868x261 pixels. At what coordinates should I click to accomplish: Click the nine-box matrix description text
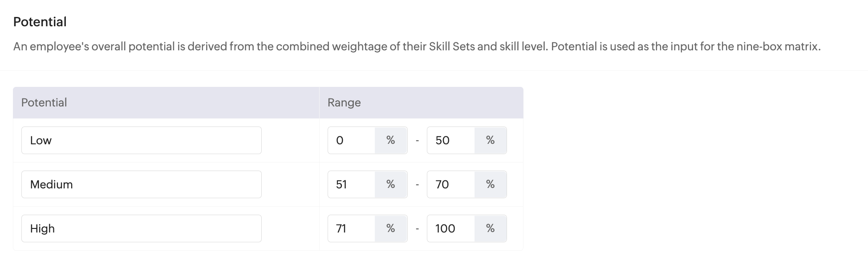[417, 47]
